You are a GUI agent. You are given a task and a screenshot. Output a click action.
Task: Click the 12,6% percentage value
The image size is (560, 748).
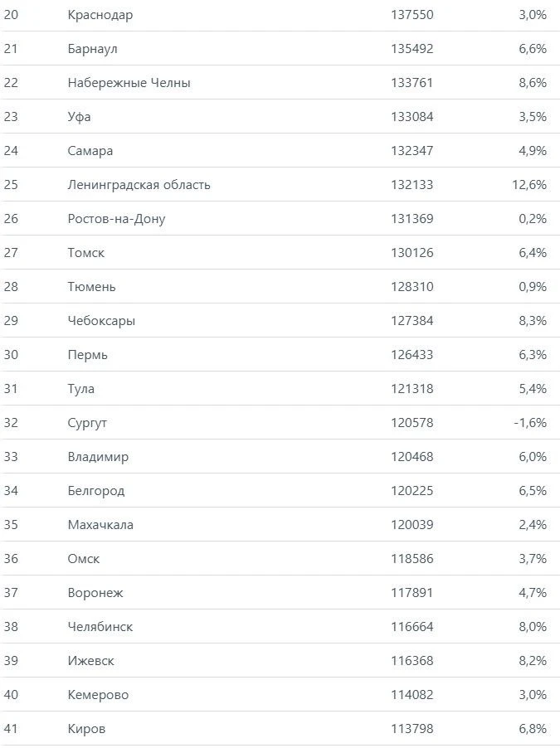tap(529, 185)
